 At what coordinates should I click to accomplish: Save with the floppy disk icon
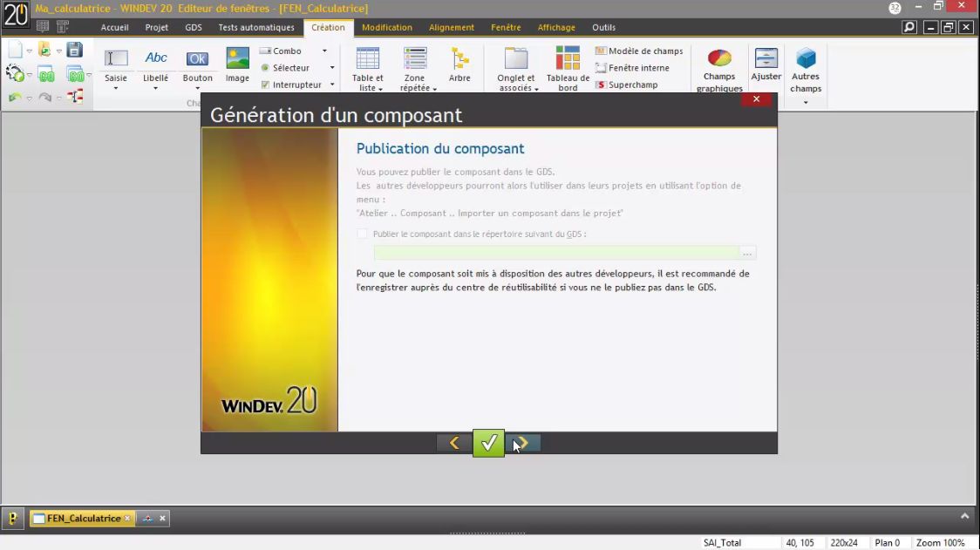[x=74, y=50]
